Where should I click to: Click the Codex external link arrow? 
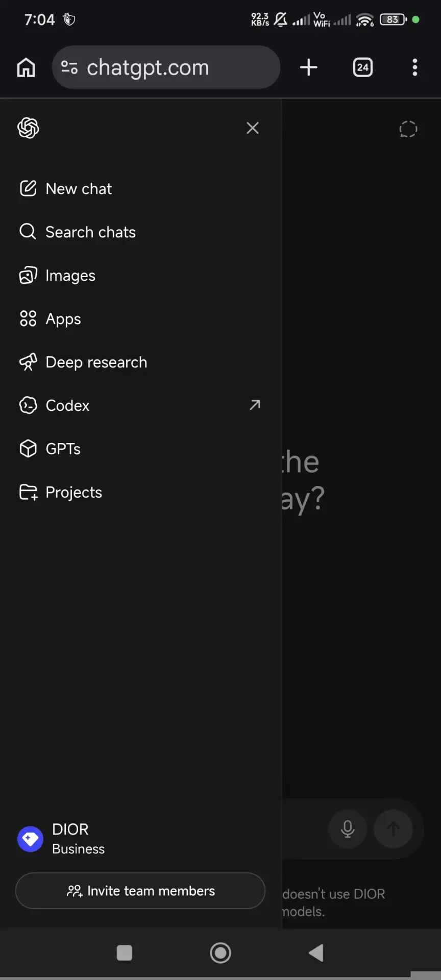point(255,405)
